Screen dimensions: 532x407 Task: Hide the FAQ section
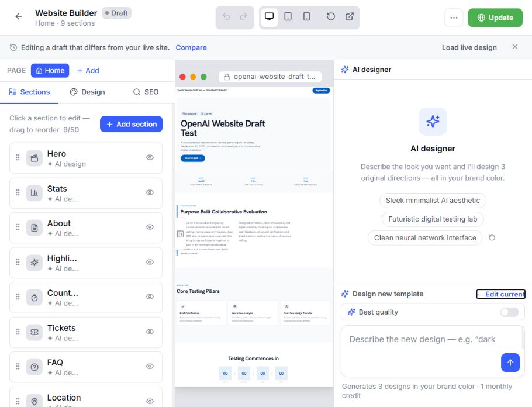[150, 366]
